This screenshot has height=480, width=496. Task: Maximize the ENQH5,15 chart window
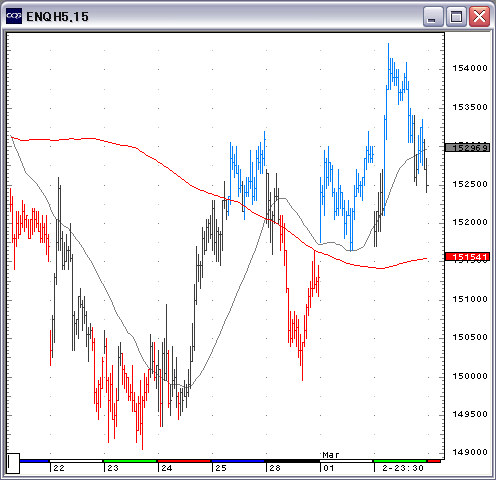point(456,16)
